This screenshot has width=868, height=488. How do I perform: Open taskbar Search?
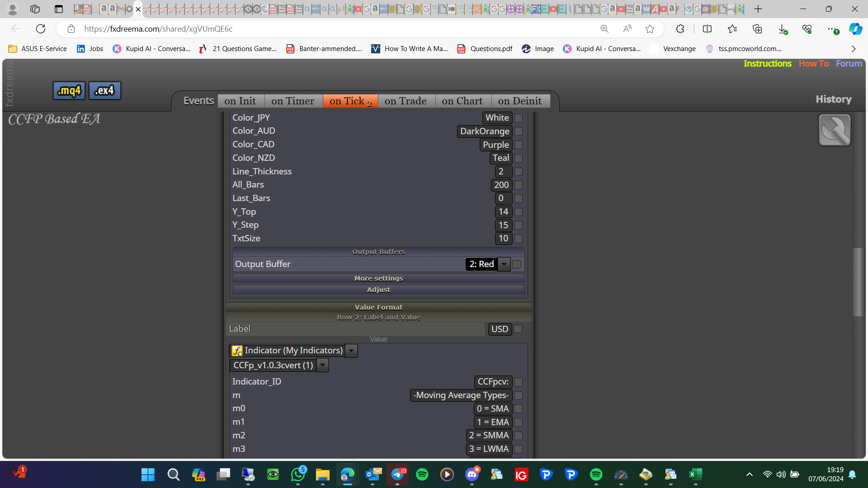173,474
